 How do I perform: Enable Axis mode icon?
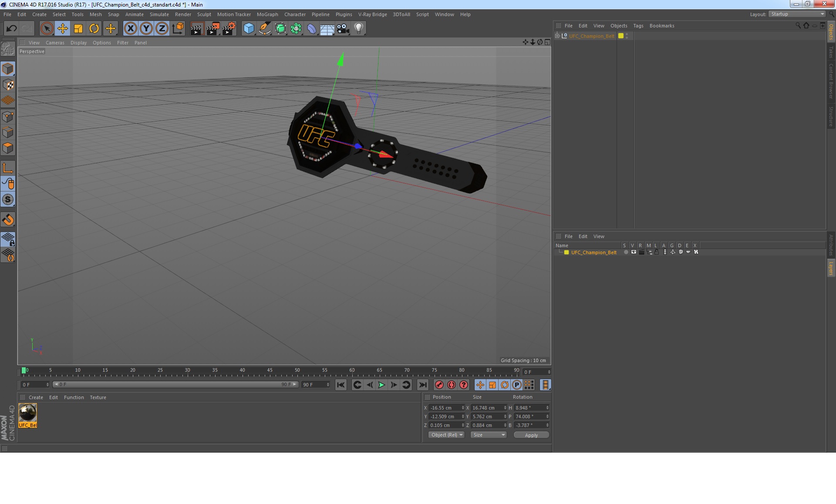(8, 168)
